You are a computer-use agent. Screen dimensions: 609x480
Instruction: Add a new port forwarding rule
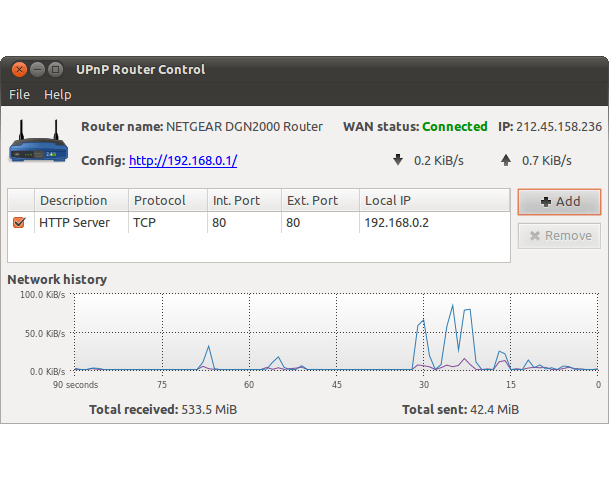(x=559, y=202)
